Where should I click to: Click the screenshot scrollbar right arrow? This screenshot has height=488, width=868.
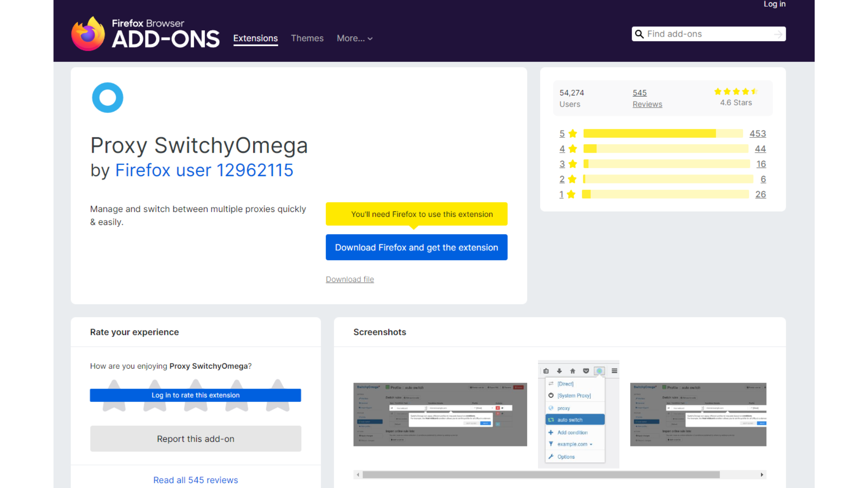coord(762,474)
